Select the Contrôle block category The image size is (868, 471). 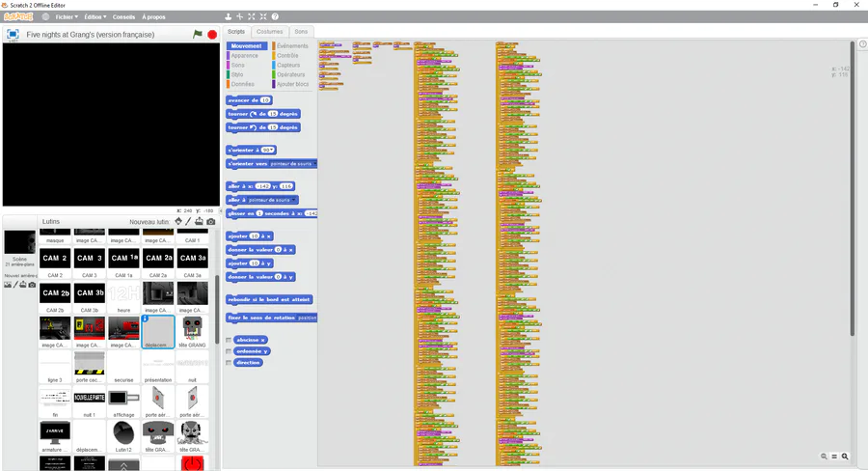click(287, 55)
